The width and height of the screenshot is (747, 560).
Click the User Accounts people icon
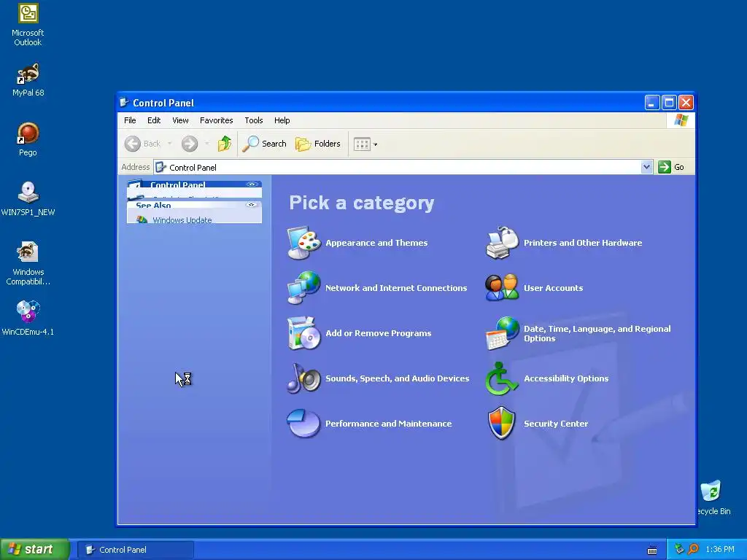(x=502, y=287)
